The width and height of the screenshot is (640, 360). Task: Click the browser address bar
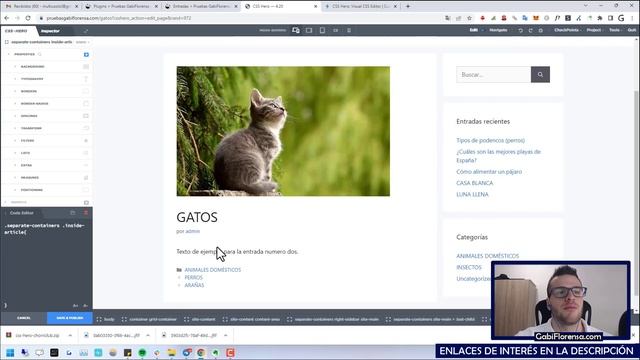241,18
